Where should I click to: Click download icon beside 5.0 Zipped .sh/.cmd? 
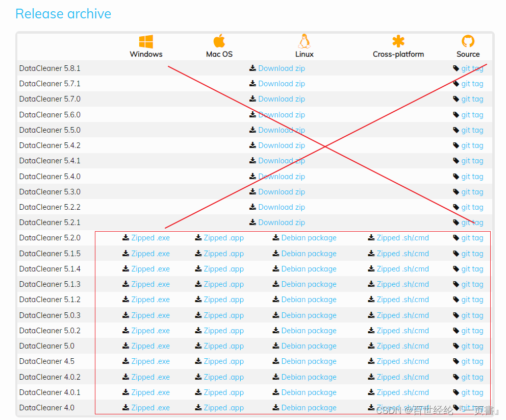coord(371,346)
